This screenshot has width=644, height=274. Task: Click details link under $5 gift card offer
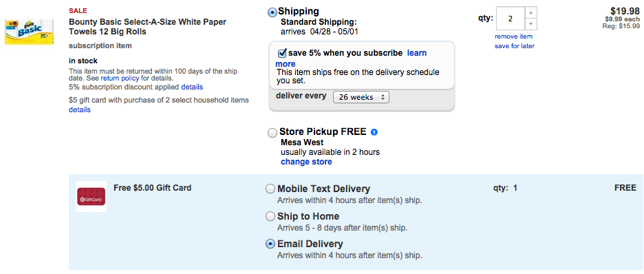[80, 109]
